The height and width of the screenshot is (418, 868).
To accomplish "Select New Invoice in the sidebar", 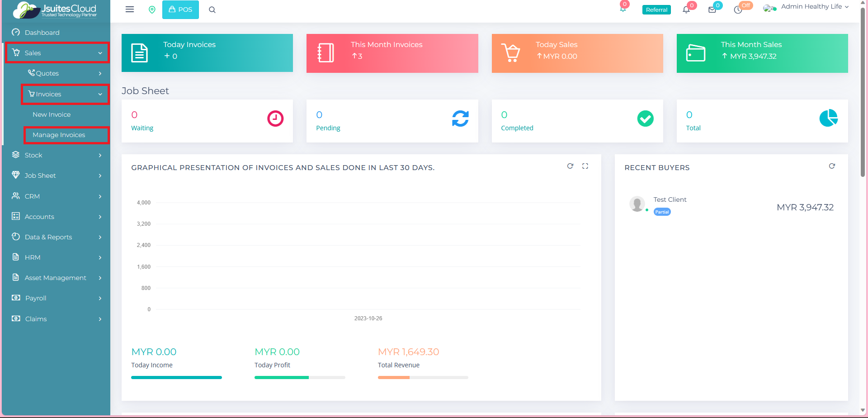I will tap(52, 114).
